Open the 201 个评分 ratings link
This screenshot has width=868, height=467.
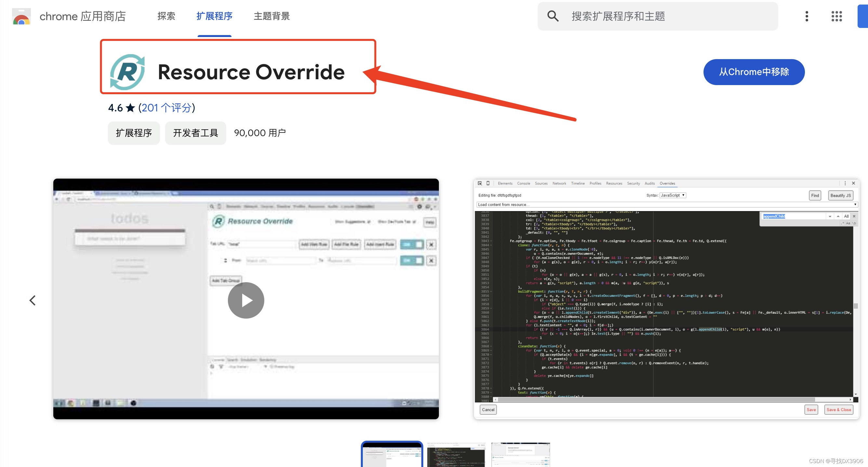click(166, 108)
